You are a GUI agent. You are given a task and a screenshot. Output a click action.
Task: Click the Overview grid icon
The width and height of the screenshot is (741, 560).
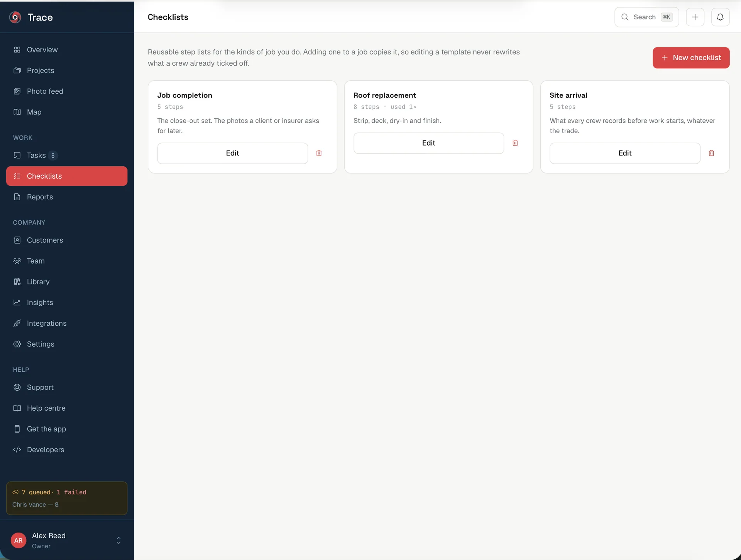(x=17, y=50)
